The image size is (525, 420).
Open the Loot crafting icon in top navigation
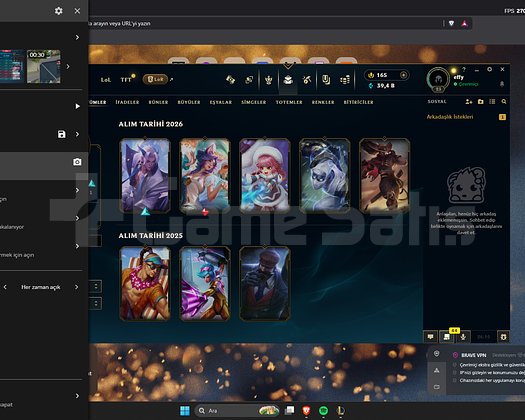(x=230, y=80)
